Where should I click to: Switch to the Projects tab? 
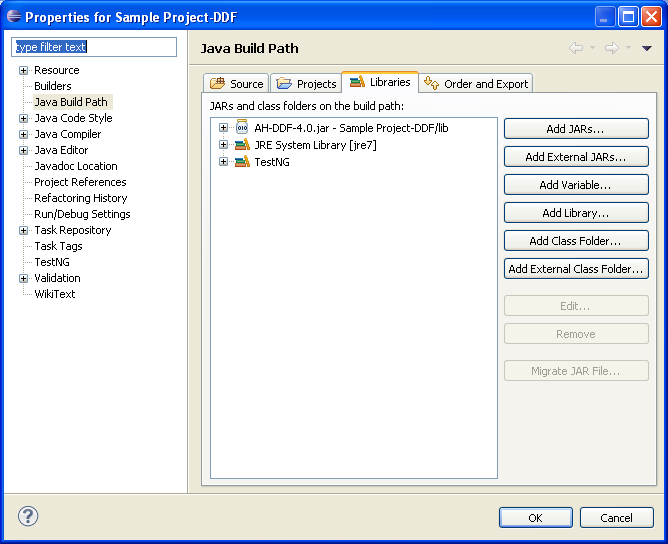tap(306, 83)
